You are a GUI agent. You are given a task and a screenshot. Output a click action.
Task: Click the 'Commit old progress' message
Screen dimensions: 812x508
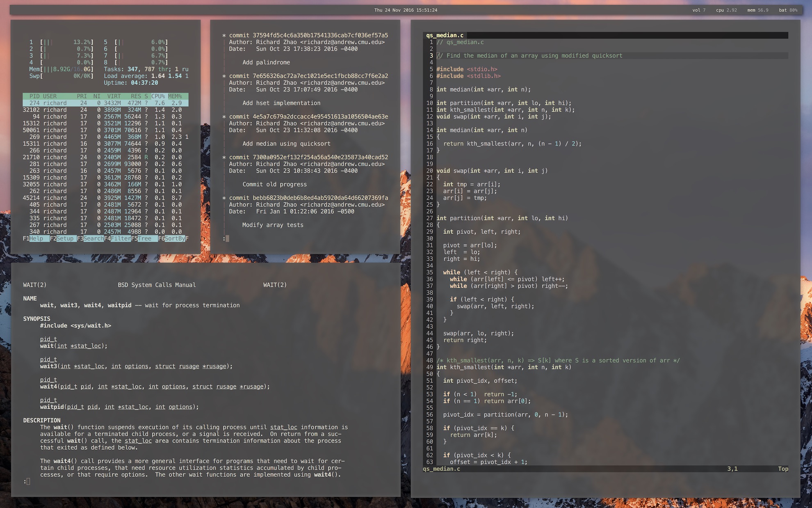[x=274, y=184]
